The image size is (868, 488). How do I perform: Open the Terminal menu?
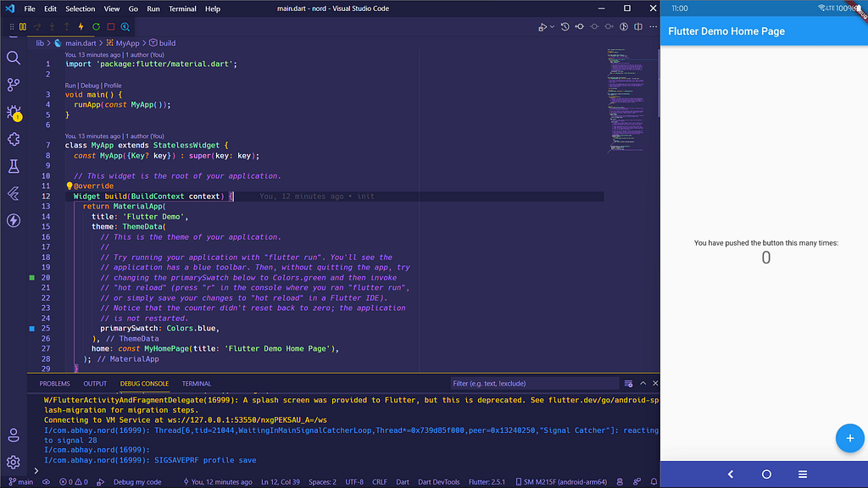[x=182, y=8]
